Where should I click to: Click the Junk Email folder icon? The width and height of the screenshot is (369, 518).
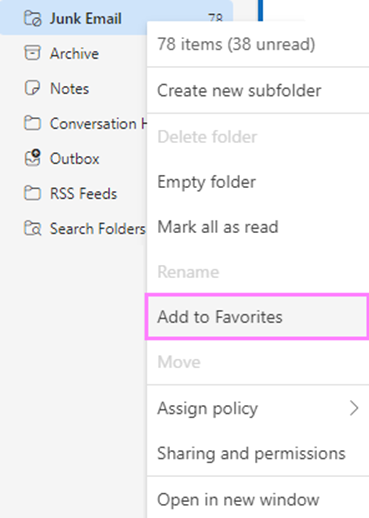click(x=33, y=18)
